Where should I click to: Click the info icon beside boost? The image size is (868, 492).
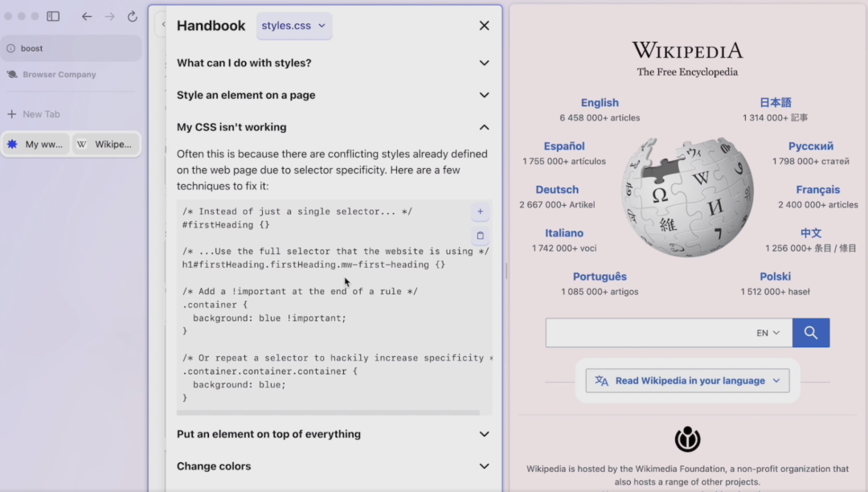[11, 48]
